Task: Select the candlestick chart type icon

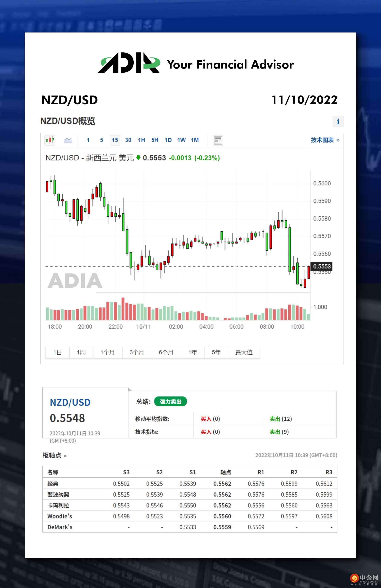Action: coord(50,140)
